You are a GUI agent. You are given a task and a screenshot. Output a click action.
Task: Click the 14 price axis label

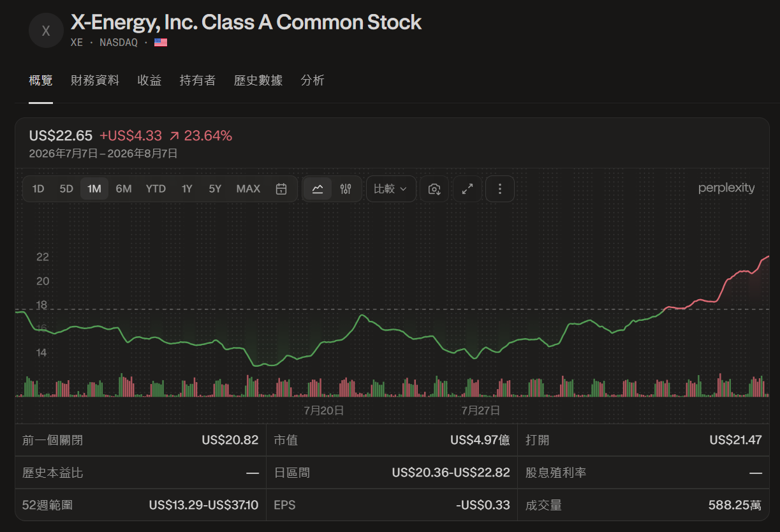point(43,353)
